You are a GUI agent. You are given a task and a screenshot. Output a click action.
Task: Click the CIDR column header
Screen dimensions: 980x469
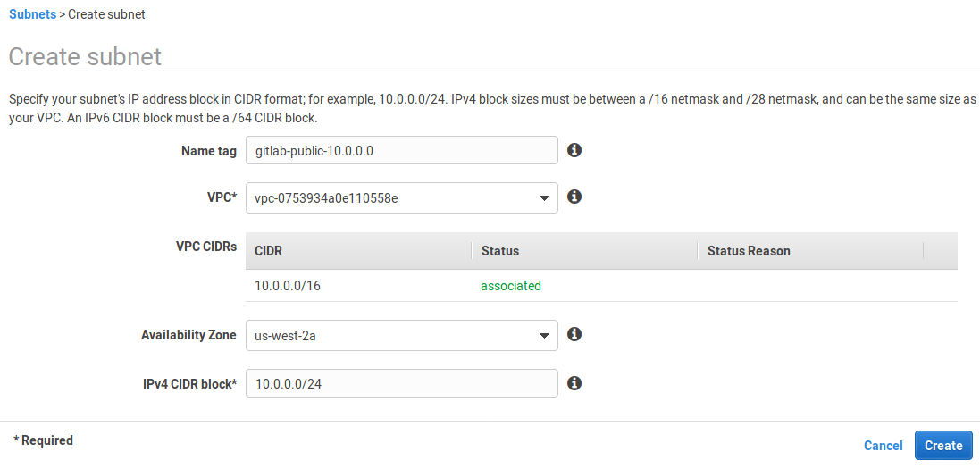[x=269, y=251]
